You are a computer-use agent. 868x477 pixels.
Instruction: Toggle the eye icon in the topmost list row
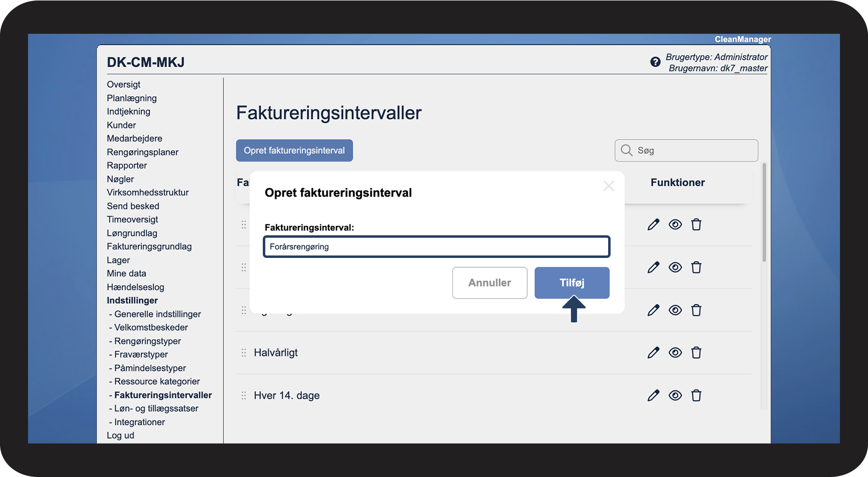675,224
